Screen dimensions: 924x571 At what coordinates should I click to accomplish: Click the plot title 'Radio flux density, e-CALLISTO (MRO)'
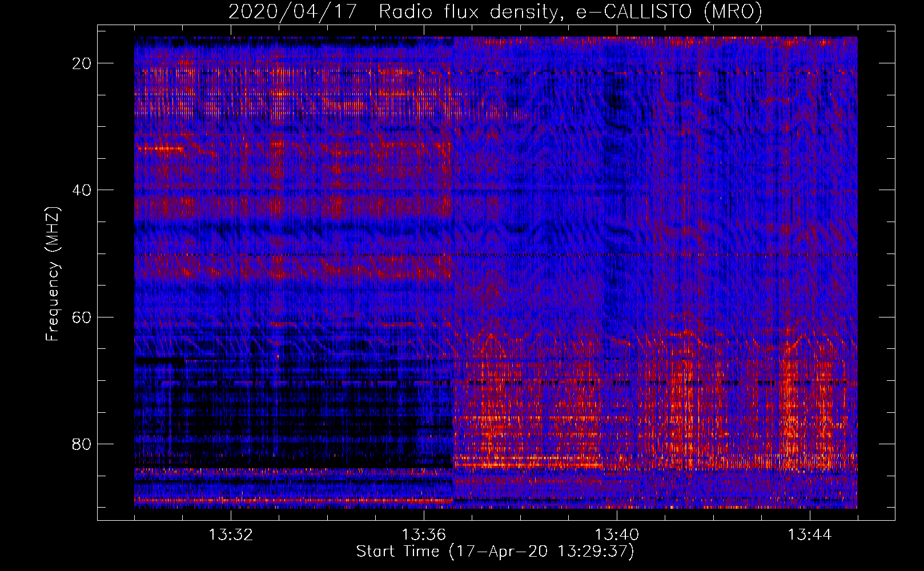tap(570, 12)
